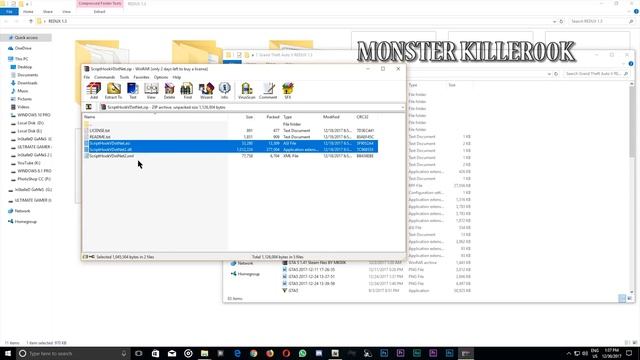
Task: Open WinRAR Favorites menu
Action: click(141, 77)
